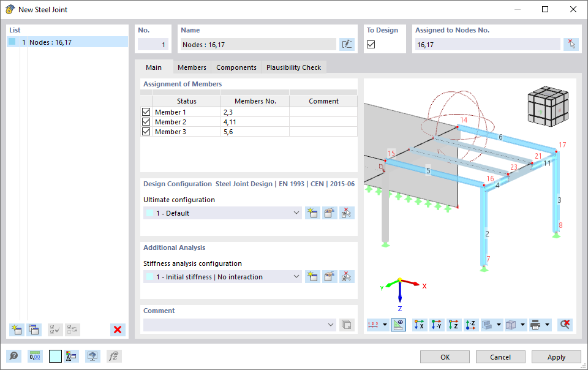Click the select icon for stiffness analysis configuration
The width and height of the screenshot is (588, 370).
click(x=347, y=277)
